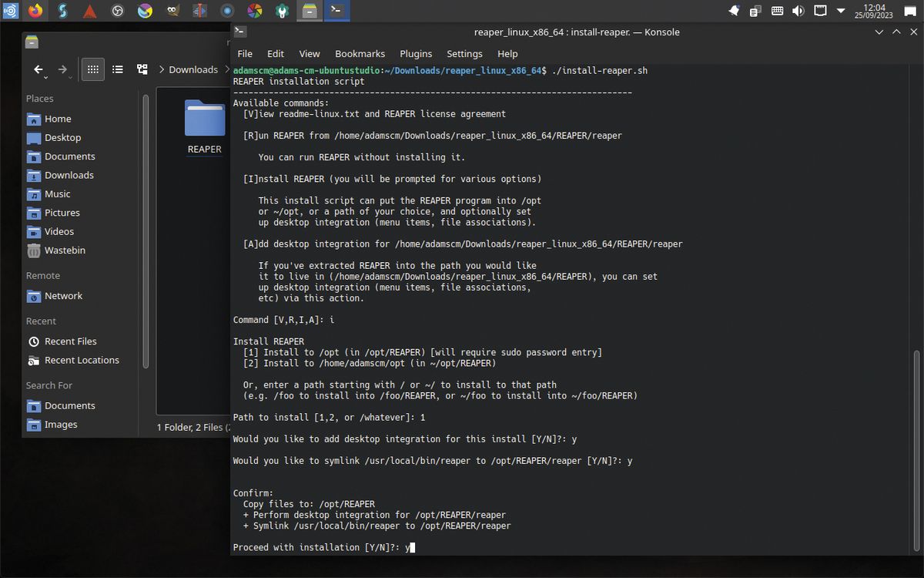The image size is (924, 578).
Task: Switch Dolphin to details list view
Action: point(117,69)
